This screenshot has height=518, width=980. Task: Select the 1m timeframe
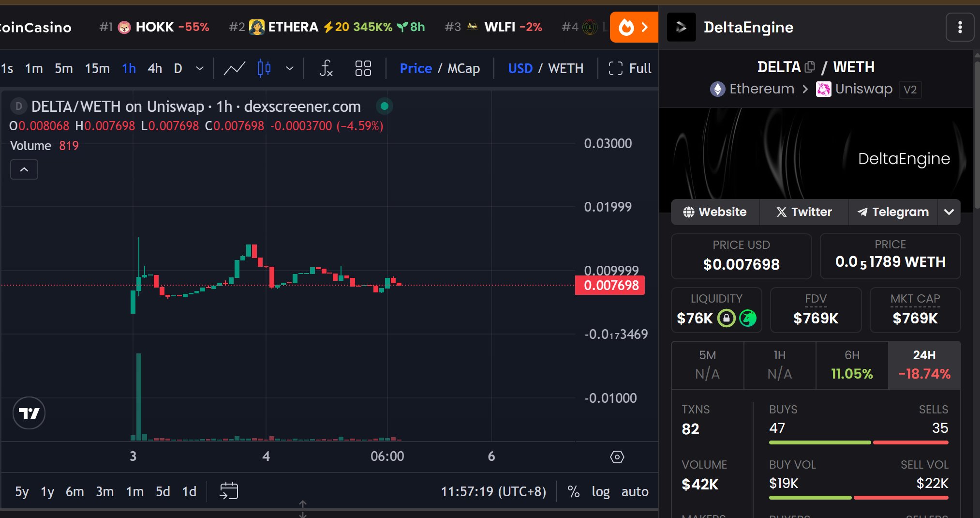(34, 68)
